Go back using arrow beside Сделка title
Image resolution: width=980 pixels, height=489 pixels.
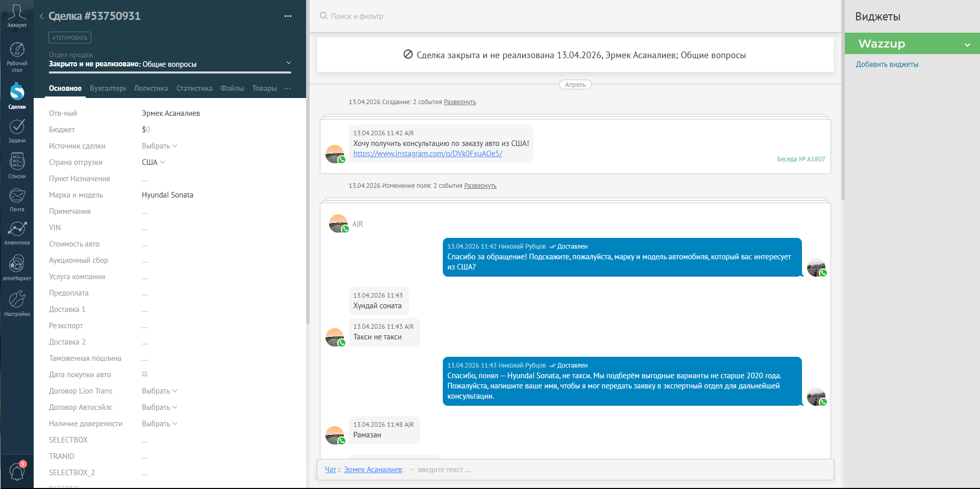(41, 16)
